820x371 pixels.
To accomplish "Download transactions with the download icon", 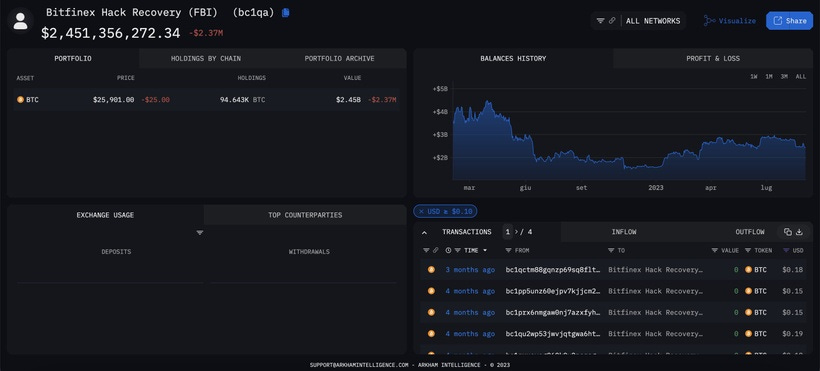I will coord(799,232).
